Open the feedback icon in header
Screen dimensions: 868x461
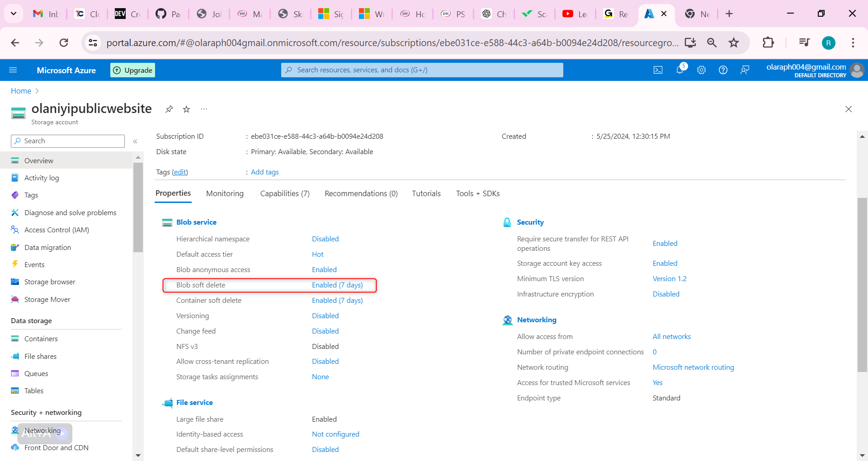(745, 70)
